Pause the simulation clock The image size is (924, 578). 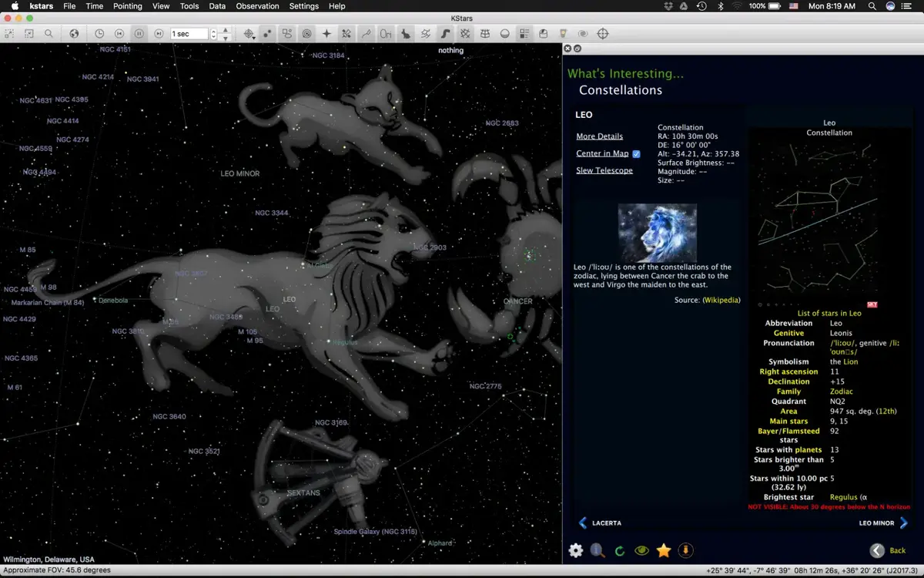pos(139,34)
